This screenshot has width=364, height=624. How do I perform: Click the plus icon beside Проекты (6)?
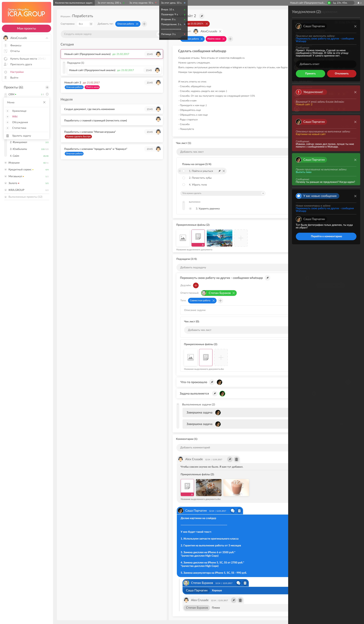coord(47,87)
